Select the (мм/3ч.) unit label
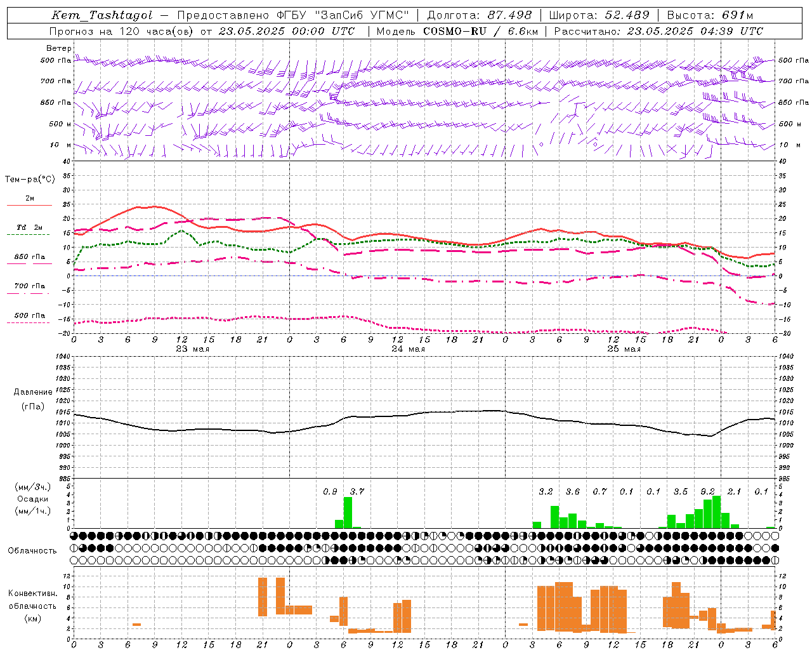Screen dimensions: 812x650 pos(32,487)
